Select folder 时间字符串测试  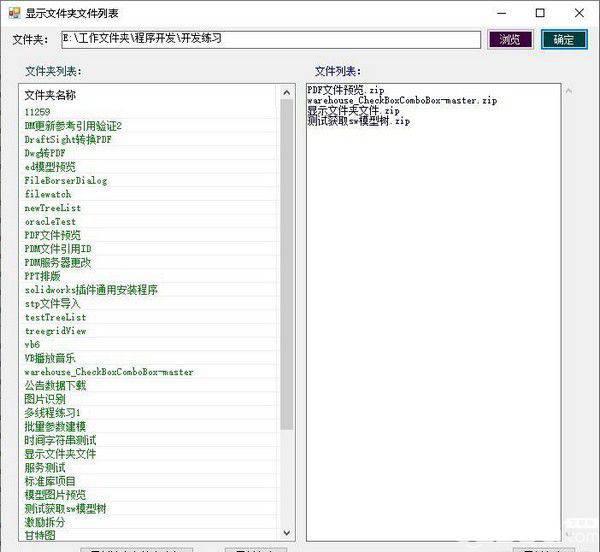pos(60,440)
